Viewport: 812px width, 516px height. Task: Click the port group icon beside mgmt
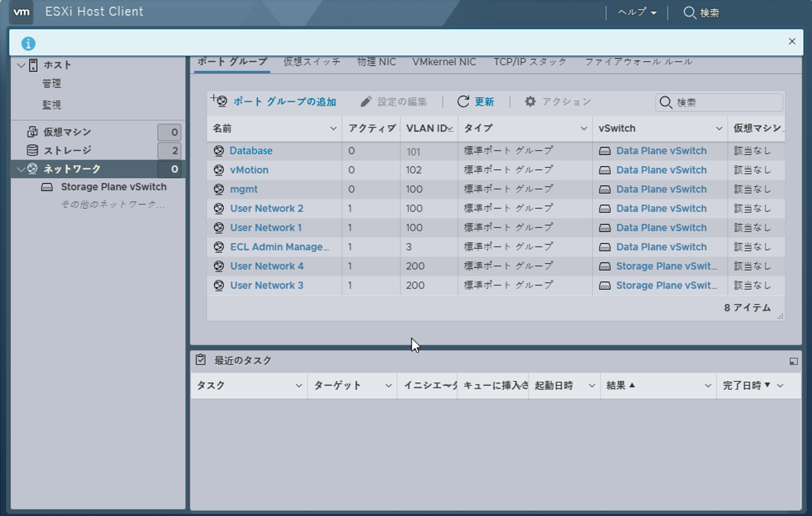[x=218, y=189]
